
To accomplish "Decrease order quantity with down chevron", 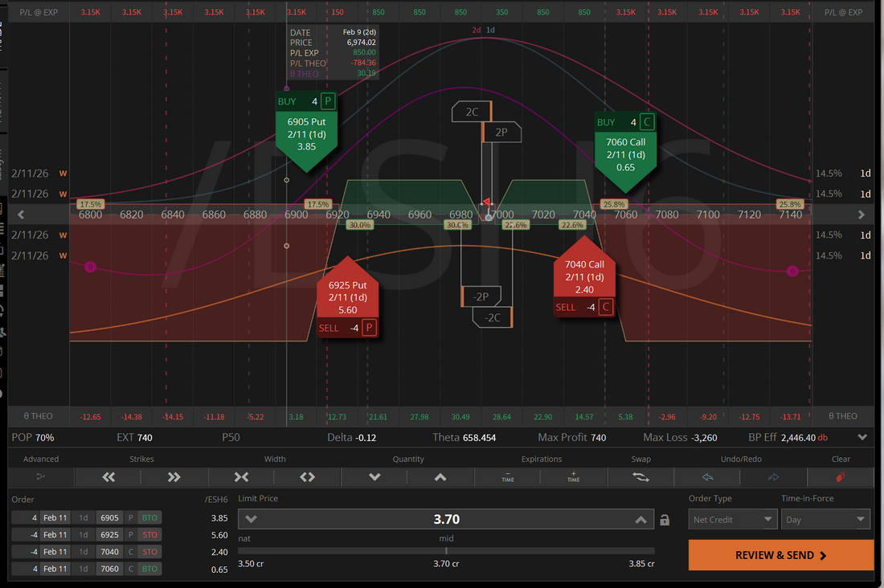I will coord(374,477).
